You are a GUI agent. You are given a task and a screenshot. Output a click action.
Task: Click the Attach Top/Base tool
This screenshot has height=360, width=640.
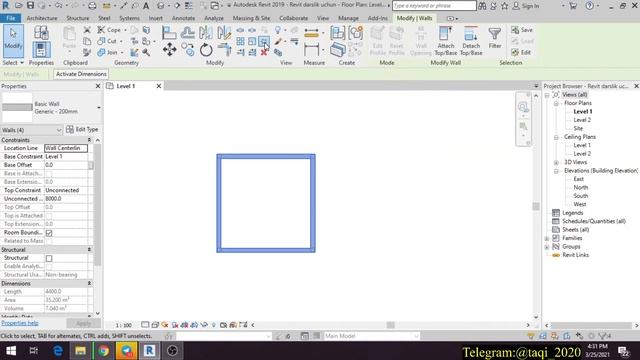(x=445, y=41)
